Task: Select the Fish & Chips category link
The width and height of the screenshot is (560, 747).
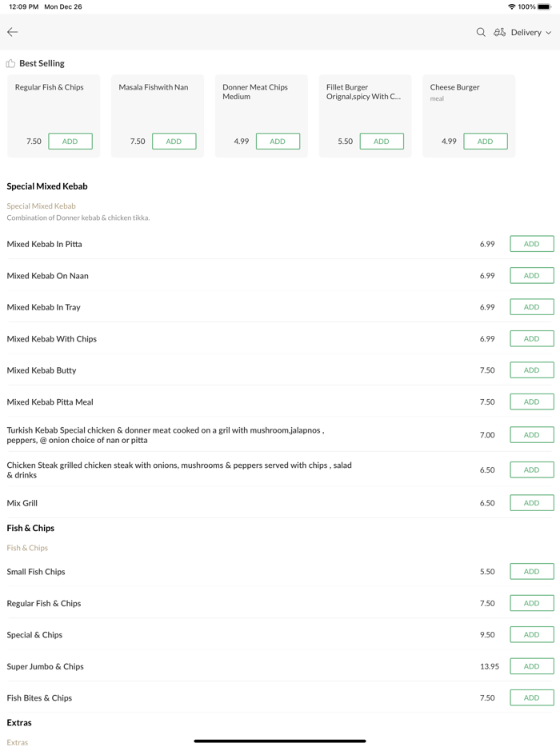Action: pos(27,548)
